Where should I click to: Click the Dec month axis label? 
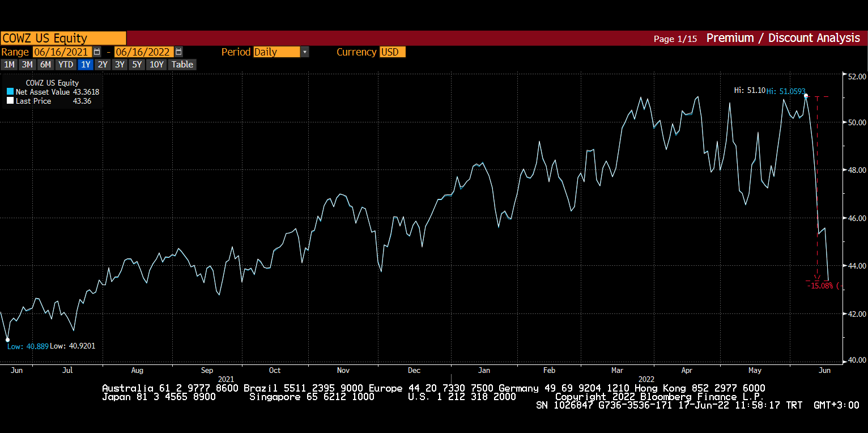(x=414, y=370)
